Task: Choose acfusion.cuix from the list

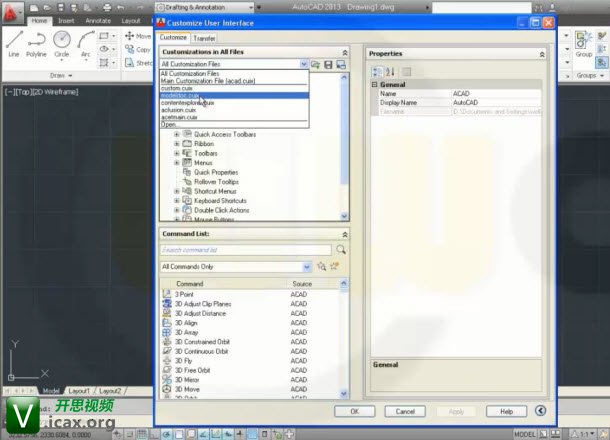Action: pyautogui.click(x=234, y=110)
